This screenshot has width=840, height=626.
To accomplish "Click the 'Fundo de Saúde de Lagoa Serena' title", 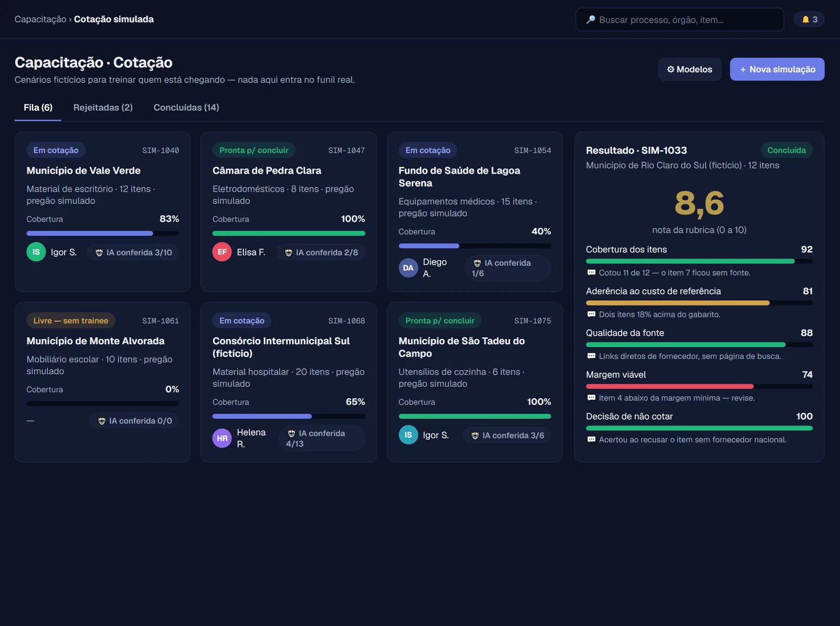I will coord(459,177).
